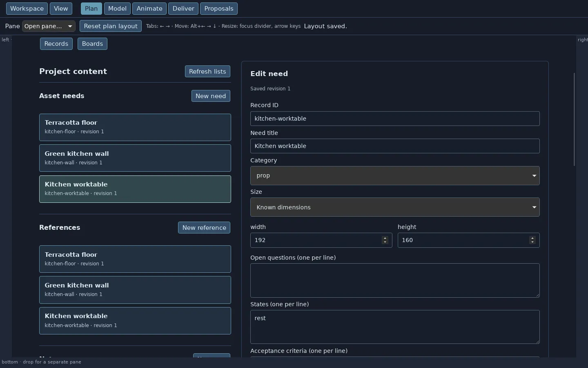Select the Boards tab button
Screen dimensions: 588x368
coord(92,44)
